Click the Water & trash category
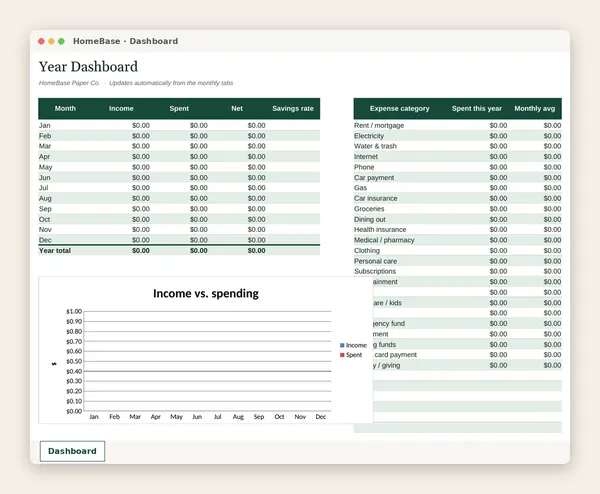Viewport: 600px width, 494px height. click(x=375, y=146)
